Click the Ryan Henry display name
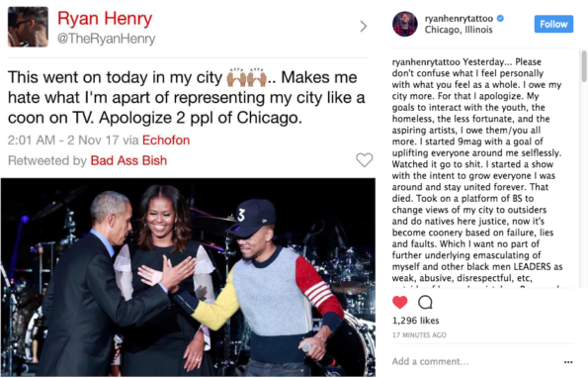Screen dimensions: 588x378 [x=105, y=19]
